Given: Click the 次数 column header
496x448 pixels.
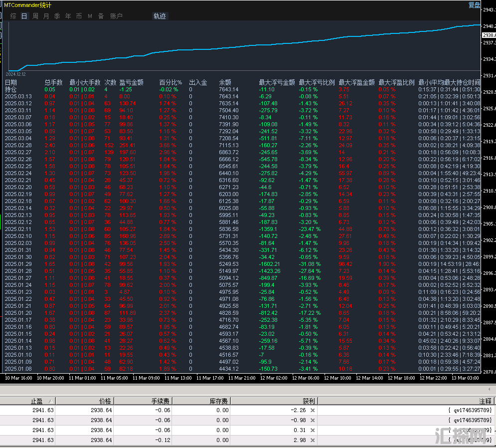Looking at the screenshot, I should point(110,83).
